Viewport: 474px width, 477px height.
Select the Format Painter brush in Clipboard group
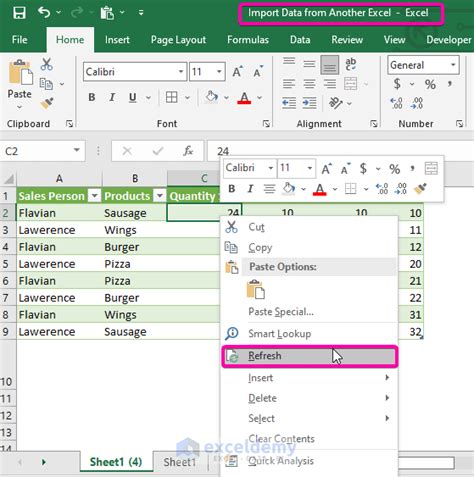pyautogui.click(x=47, y=103)
